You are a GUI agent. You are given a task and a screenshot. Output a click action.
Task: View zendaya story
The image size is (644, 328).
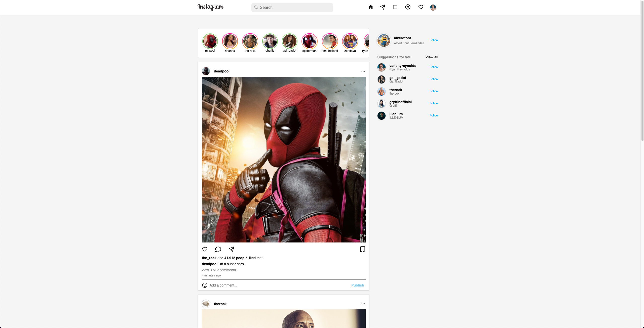pos(350,41)
